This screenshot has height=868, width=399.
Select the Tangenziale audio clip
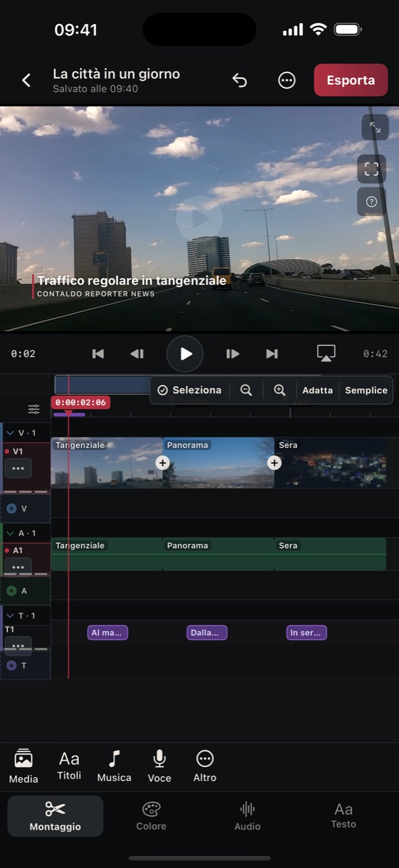tap(107, 554)
